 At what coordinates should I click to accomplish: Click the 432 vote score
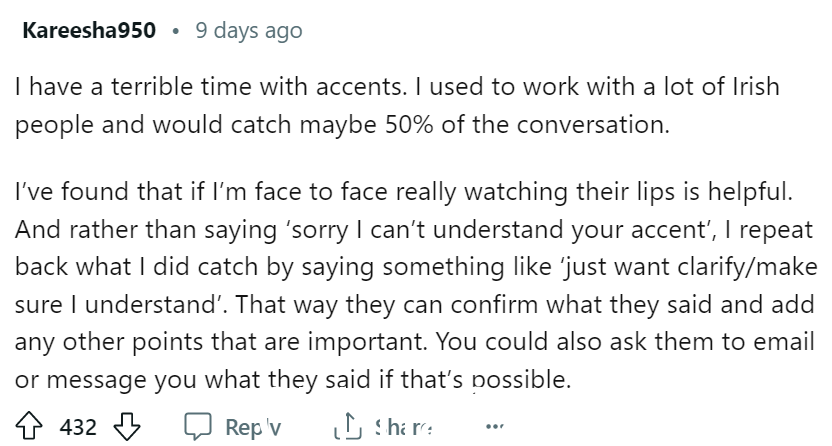click(x=78, y=427)
